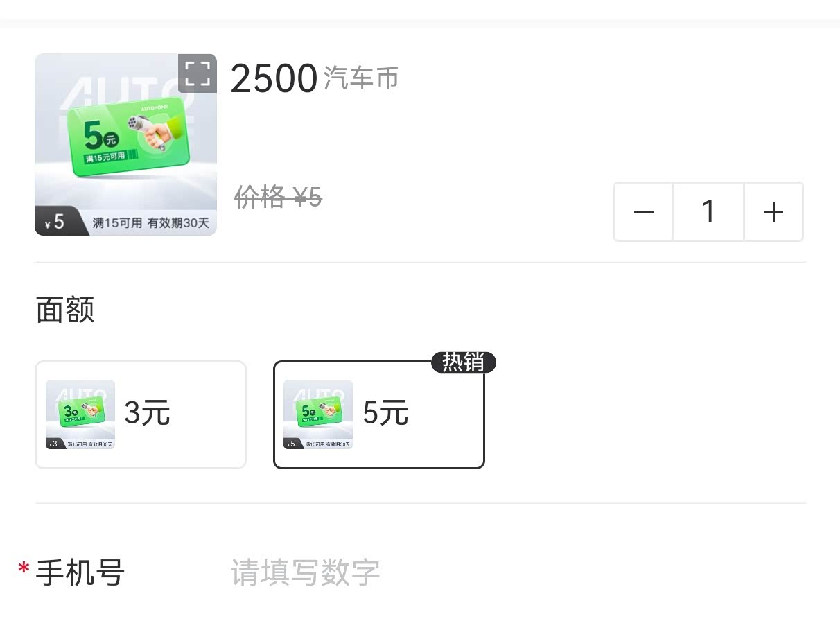Tap 满15可用 有效期30天 caption on image
The height and width of the screenshot is (630, 840).
click(151, 223)
